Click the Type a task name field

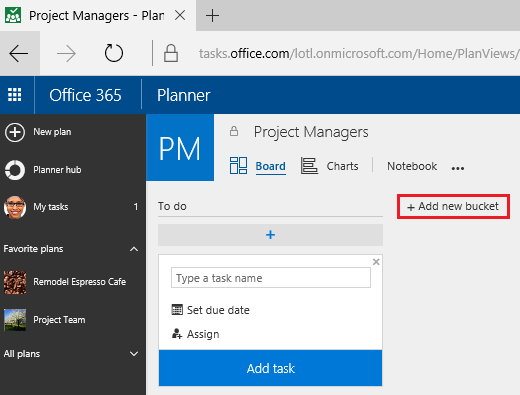pos(271,278)
